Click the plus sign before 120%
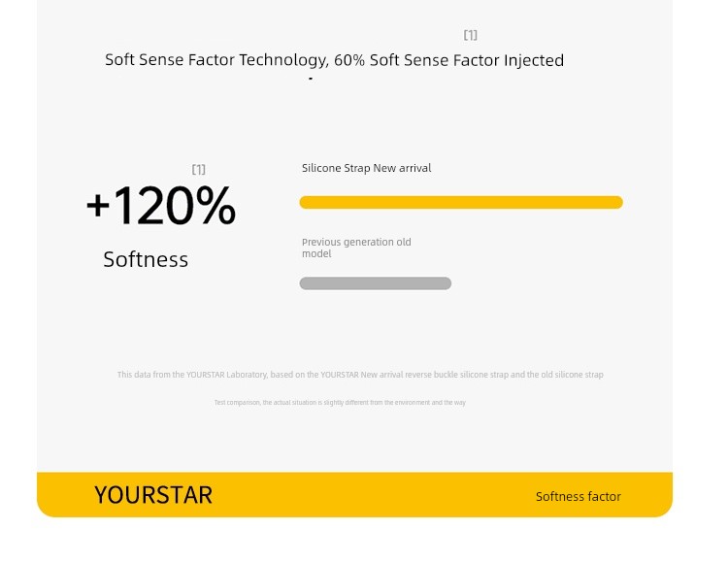The image size is (728, 563). [98, 205]
